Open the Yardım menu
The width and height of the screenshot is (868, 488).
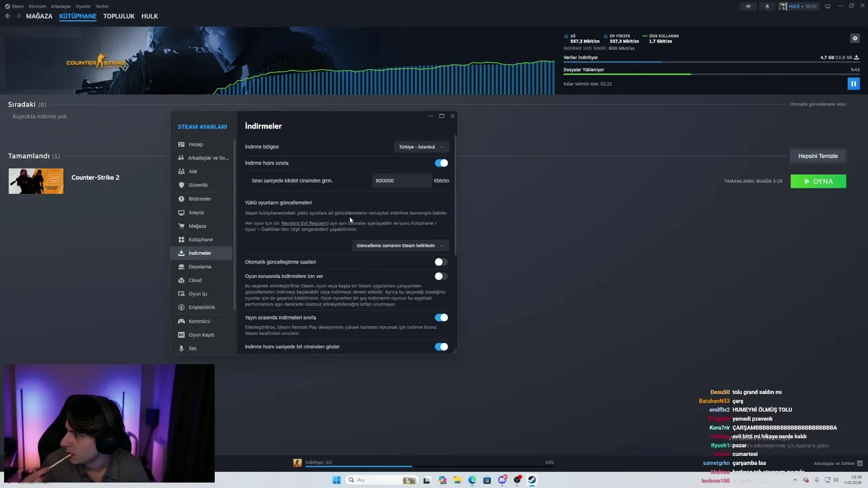[102, 6]
